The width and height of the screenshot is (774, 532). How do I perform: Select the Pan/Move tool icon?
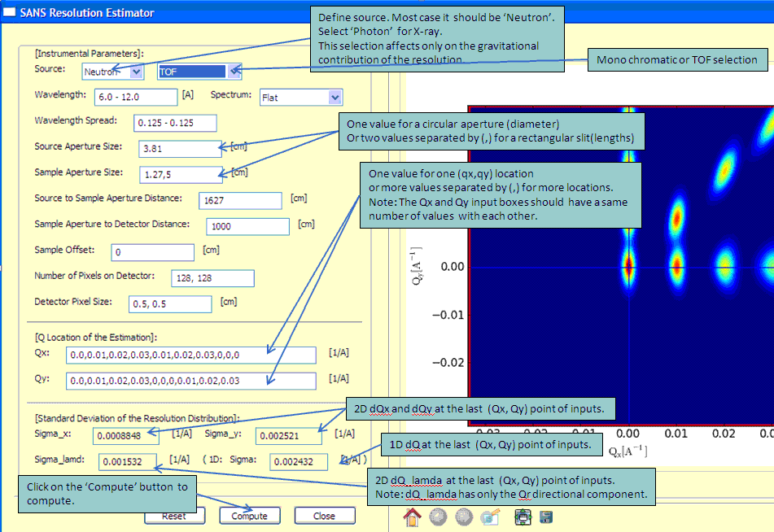pyautogui.click(x=522, y=517)
